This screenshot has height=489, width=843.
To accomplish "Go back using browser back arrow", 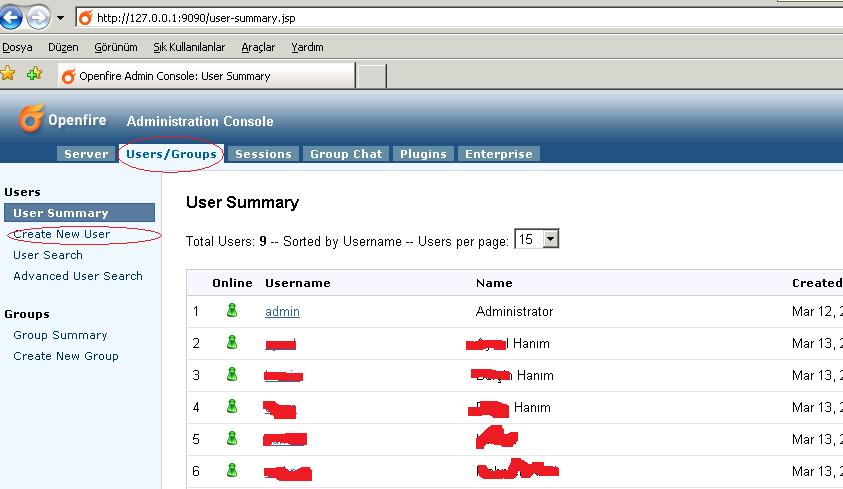I will tap(11, 17).
